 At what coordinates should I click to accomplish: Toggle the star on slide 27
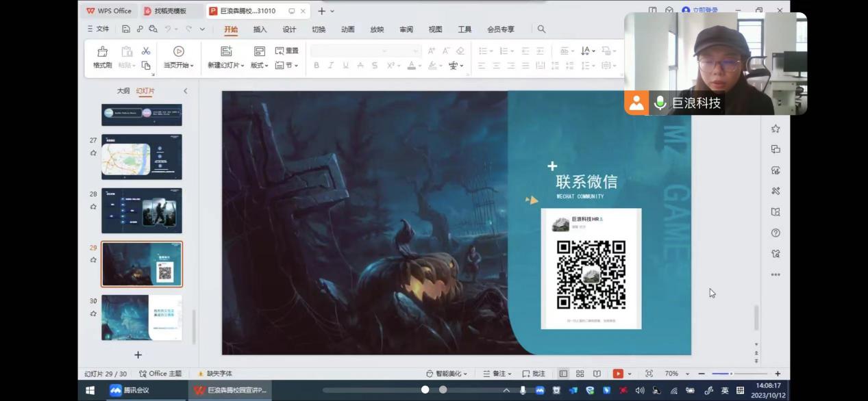(93, 153)
